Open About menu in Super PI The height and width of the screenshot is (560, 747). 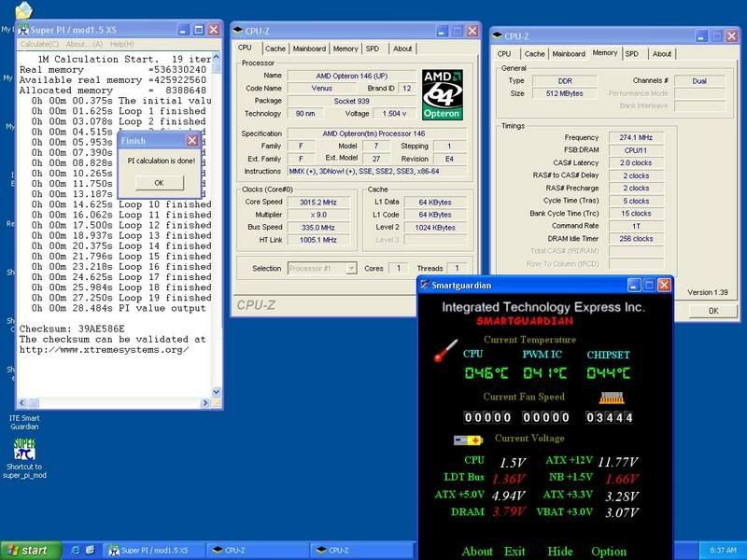pyautogui.click(x=84, y=44)
